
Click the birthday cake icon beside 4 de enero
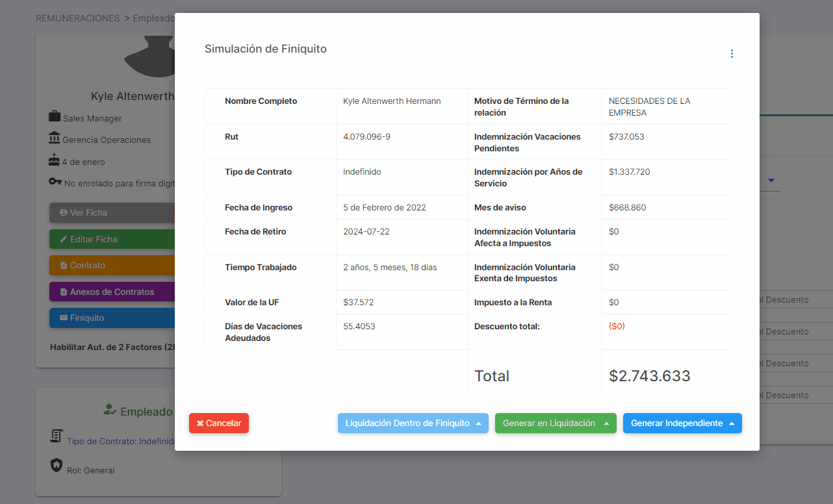(55, 160)
